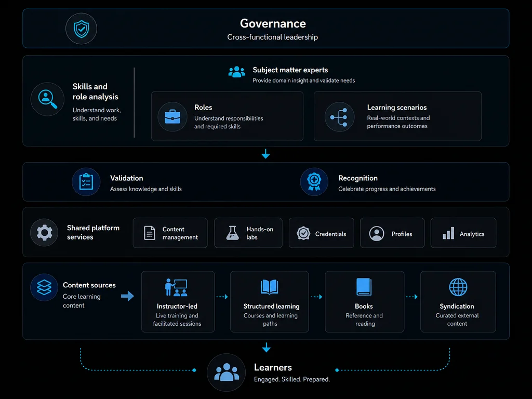Click the Instructor-led presenter icon
Screen dimensions: 532x399
(x=176, y=287)
